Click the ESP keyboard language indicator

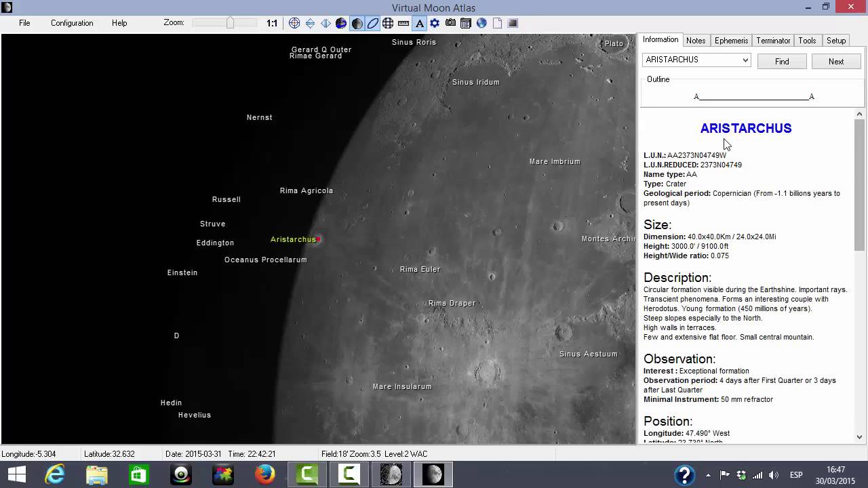point(797,475)
